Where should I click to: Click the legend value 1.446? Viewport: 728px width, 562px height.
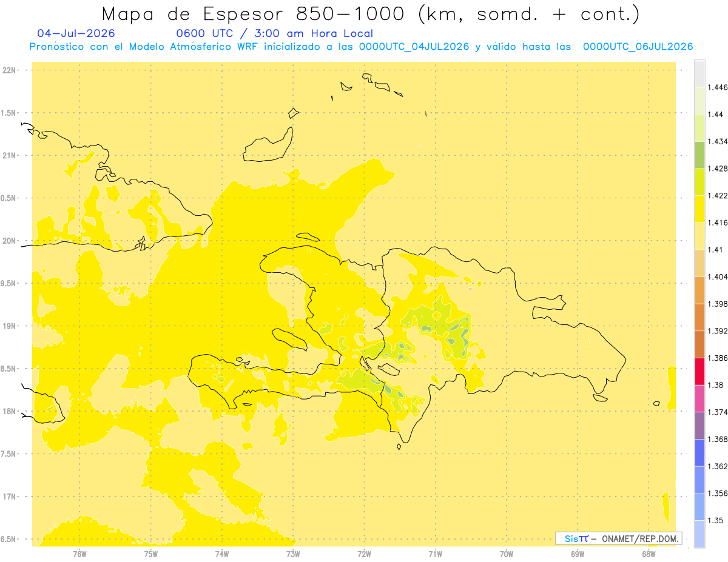717,87
